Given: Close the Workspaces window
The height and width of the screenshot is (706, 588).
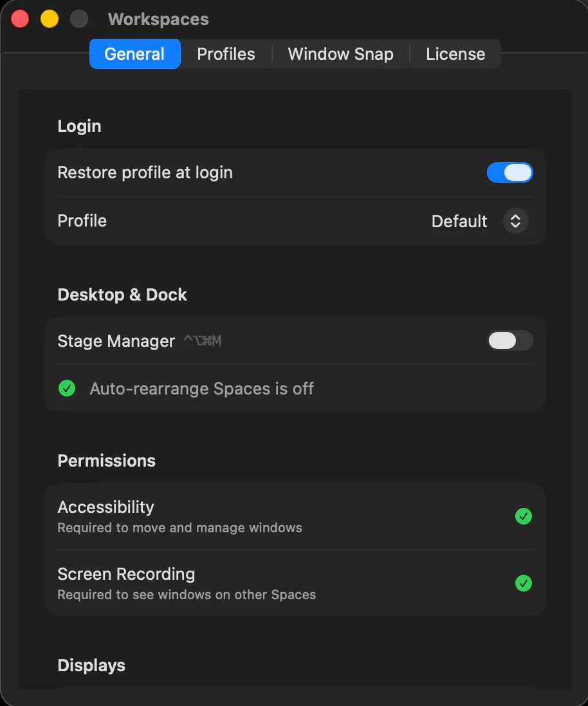Looking at the screenshot, I should [20, 19].
